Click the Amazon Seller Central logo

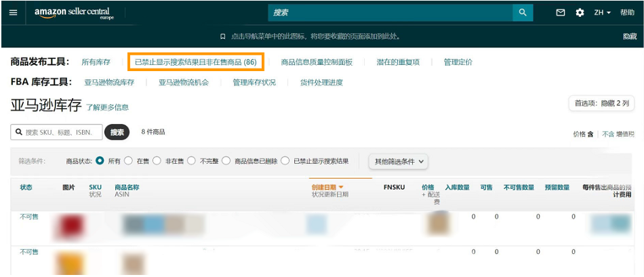(74, 13)
